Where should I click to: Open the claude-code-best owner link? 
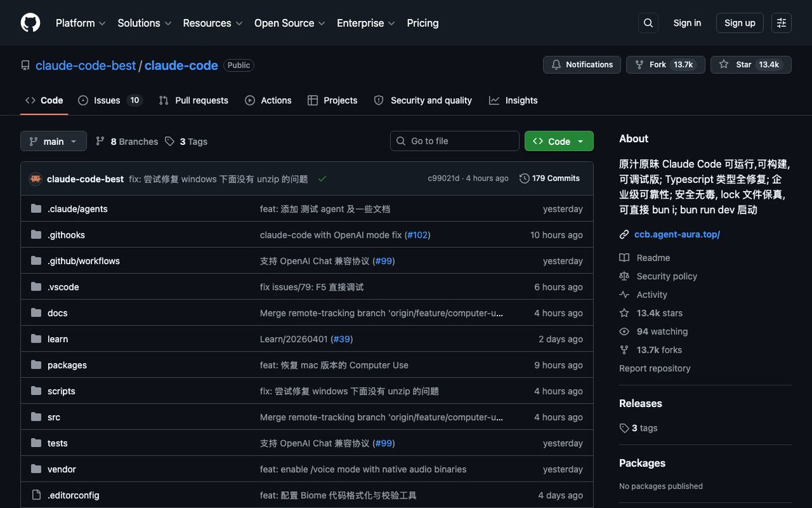[86, 66]
